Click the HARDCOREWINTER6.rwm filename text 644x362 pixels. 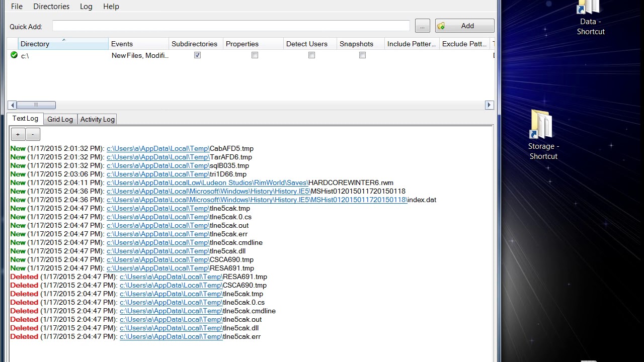[x=351, y=183]
